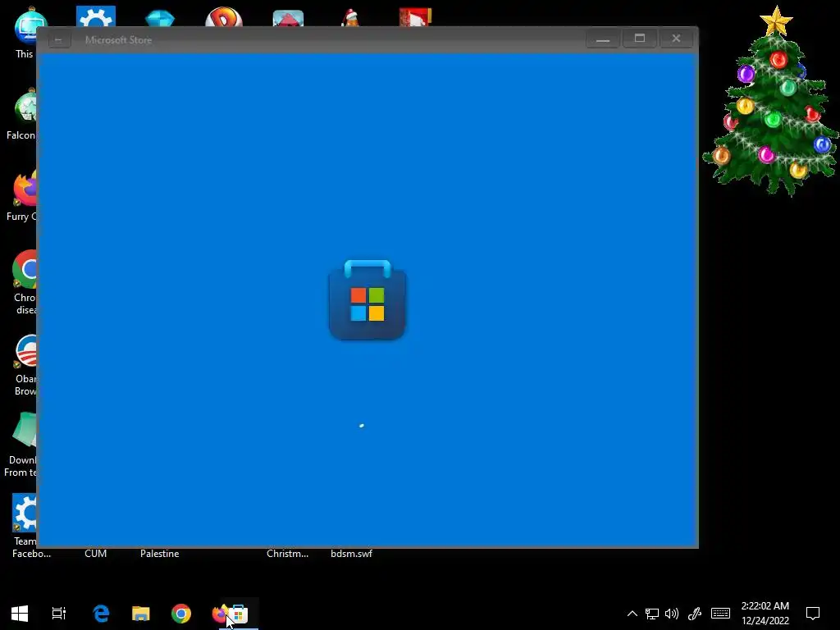This screenshot has width=840, height=630.
Task: Close the Microsoft Store window
Action: [x=676, y=39]
